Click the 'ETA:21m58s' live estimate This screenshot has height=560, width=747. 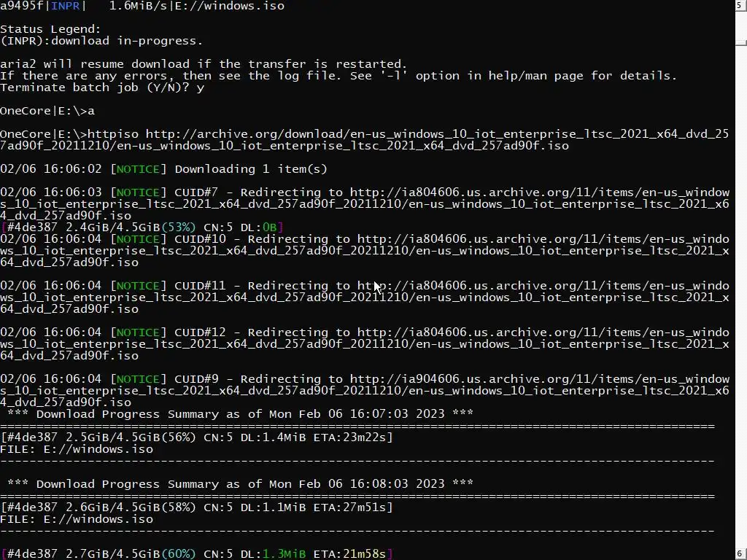(349, 554)
